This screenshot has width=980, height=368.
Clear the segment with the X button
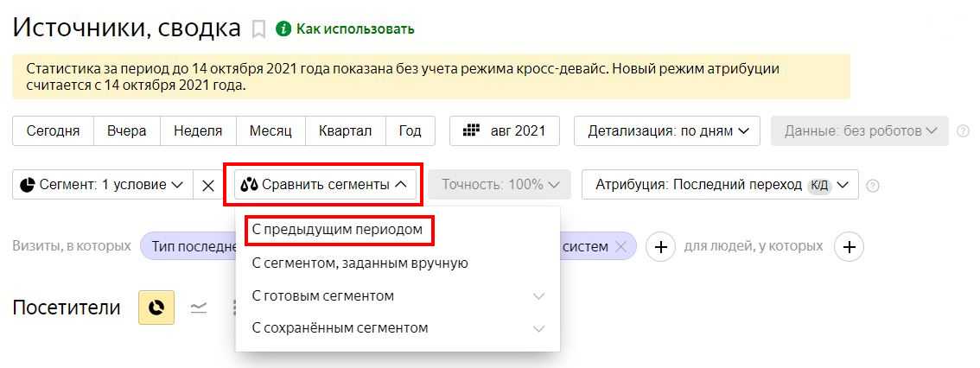[208, 185]
